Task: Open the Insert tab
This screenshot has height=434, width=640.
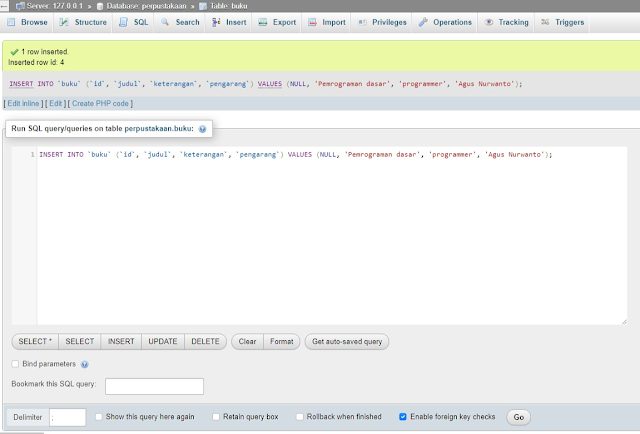Action: coord(229,22)
